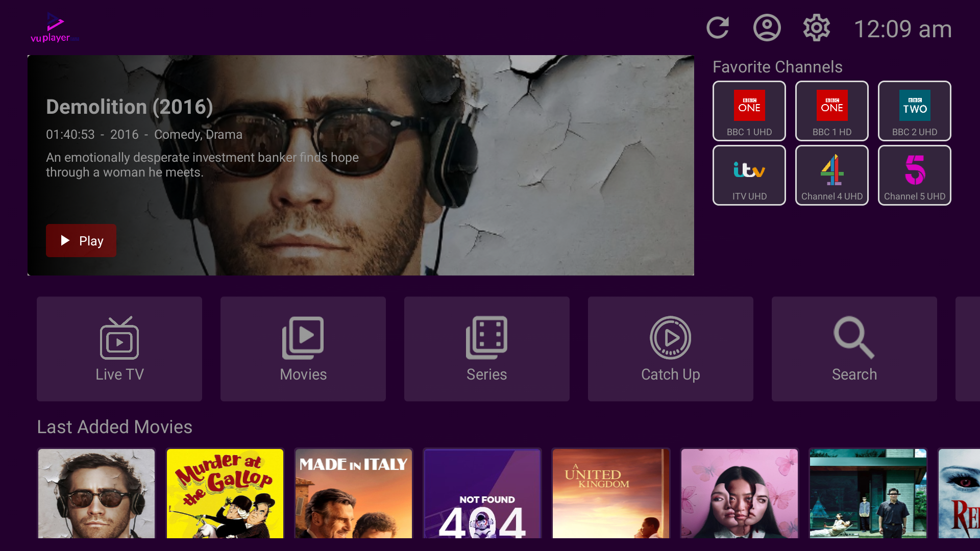Click the vuplayer logo
The height and width of the screenshot is (551, 980).
[55, 28]
